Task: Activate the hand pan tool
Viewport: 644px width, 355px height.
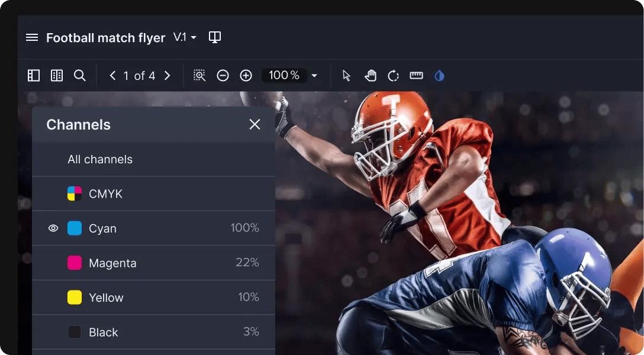Action: [369, 75]
